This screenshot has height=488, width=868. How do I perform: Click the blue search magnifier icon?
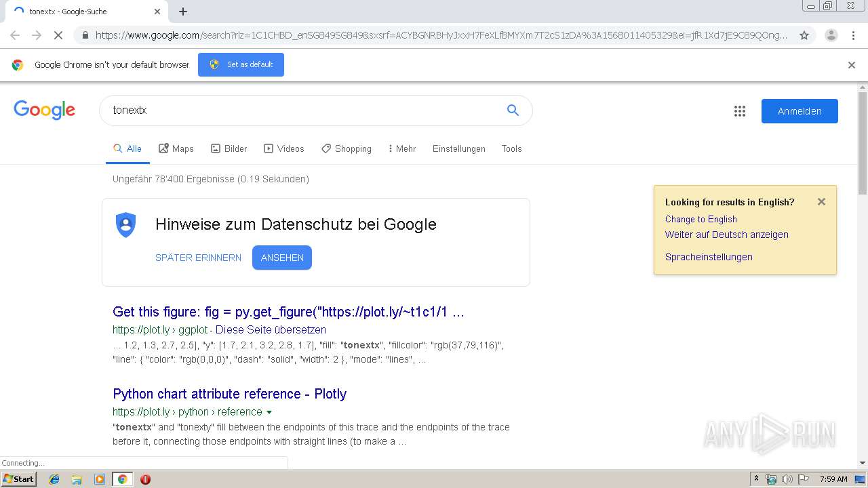(513, 110)
